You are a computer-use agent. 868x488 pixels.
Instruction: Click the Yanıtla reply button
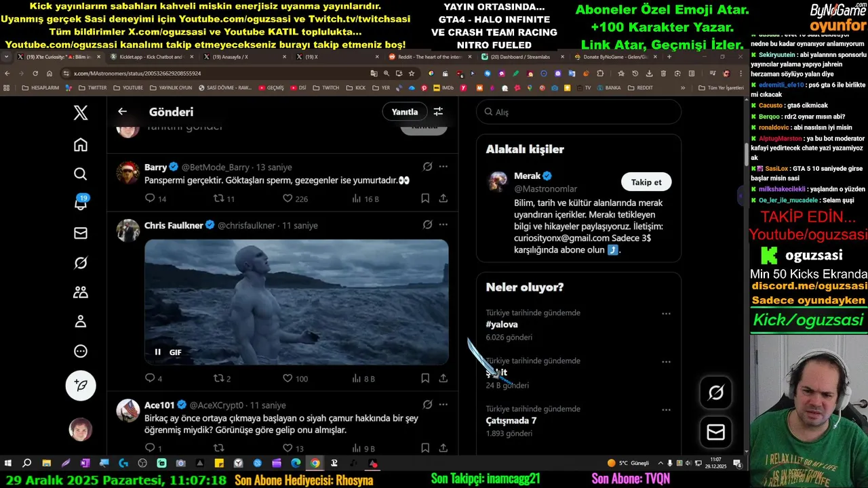[405, 112]
